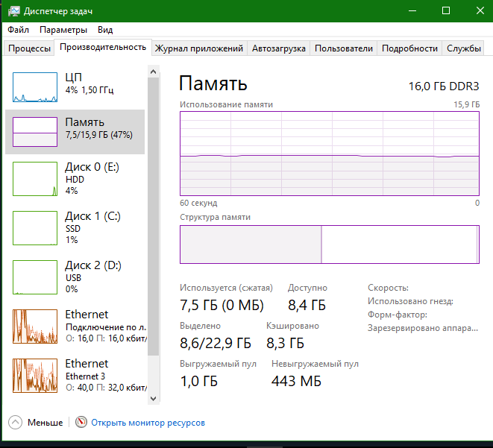Image resolution: width=493 pixels, height=448 pixels.
Task: Click the USB label under Диск 2
Action: coord(73,278)
